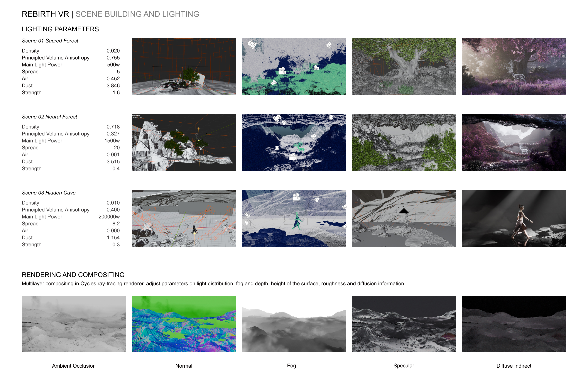
Task: Select the Hidden Cave orange light-rig viewport image
Action: coord(184,218)
